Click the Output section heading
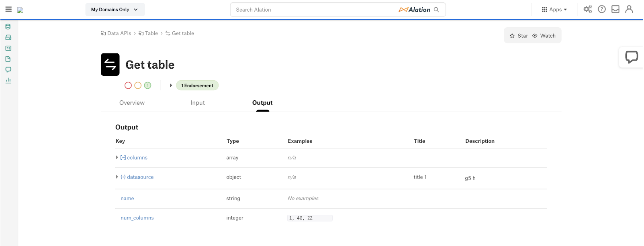This screenshot has height=246, width=644. point(127,127)
